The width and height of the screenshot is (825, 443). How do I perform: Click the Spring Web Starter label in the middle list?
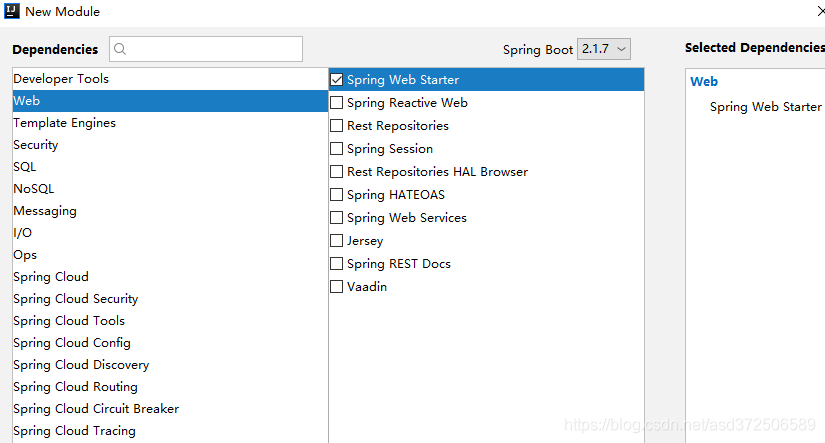[x=403, y=80]
